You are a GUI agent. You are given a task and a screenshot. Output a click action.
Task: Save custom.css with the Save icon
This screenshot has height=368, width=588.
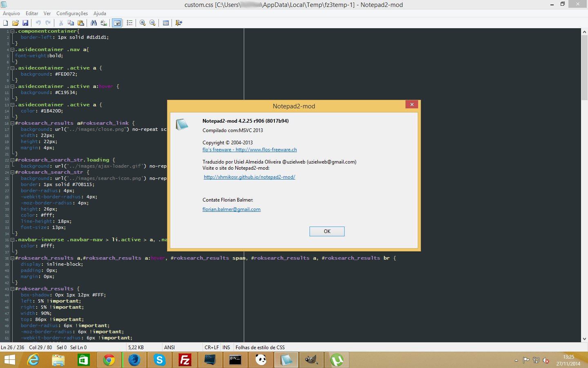click(x=25, y=23)
